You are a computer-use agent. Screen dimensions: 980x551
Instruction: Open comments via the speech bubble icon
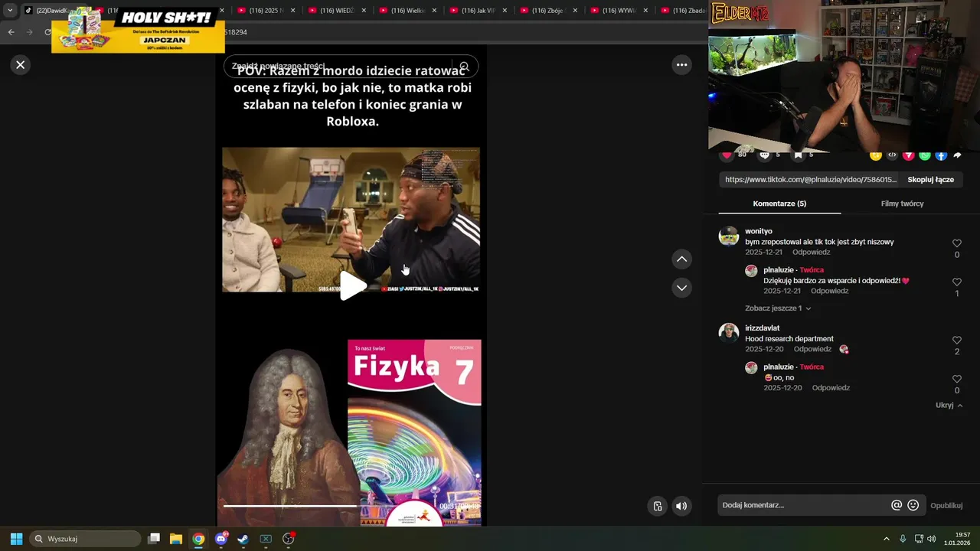pyautogui.click(x=764, y=155)
